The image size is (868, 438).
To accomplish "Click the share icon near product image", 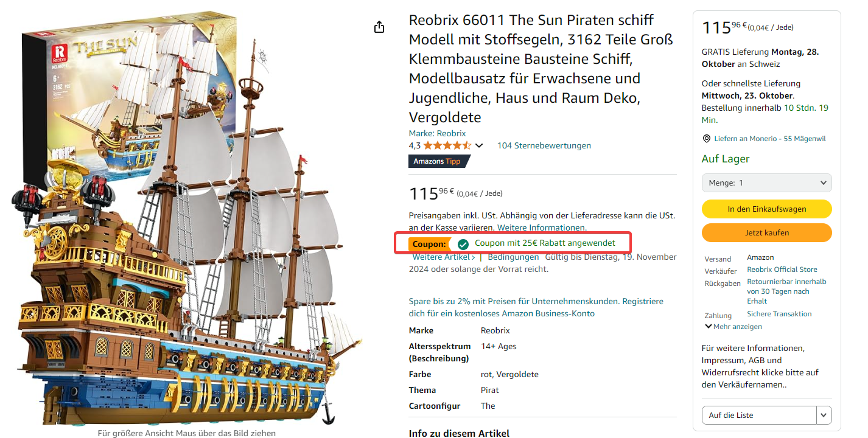I will [379, 27].
